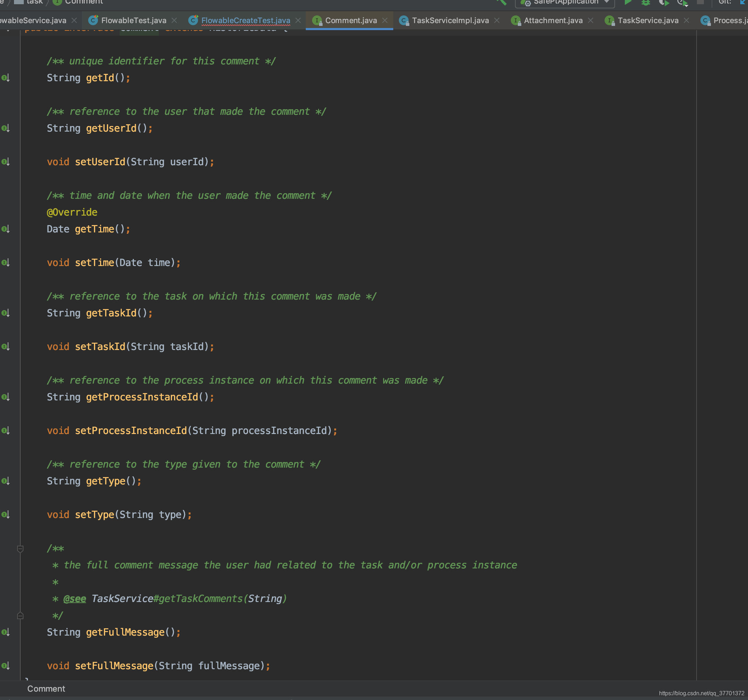The height and width of the screenshot is (700, 748).
Task: Click the Debug bug icon
Action: [x=645, y=2]
